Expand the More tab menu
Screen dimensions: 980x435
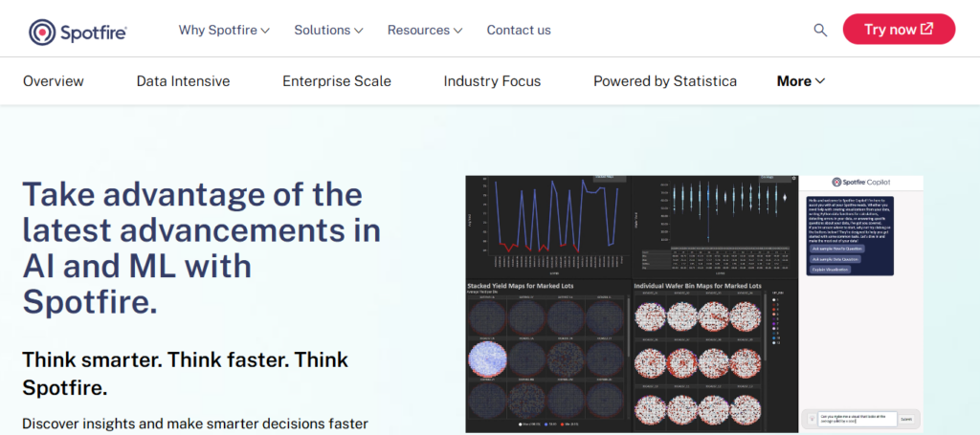coord(801,81)
